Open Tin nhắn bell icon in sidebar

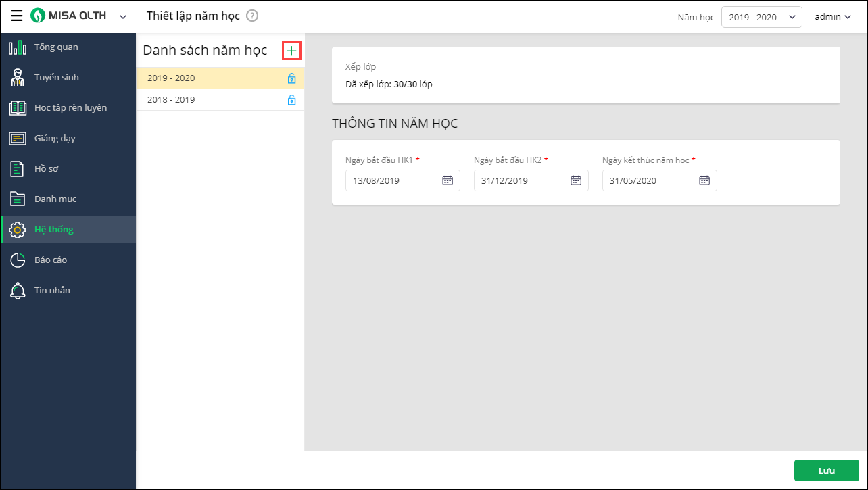[18, 291]
